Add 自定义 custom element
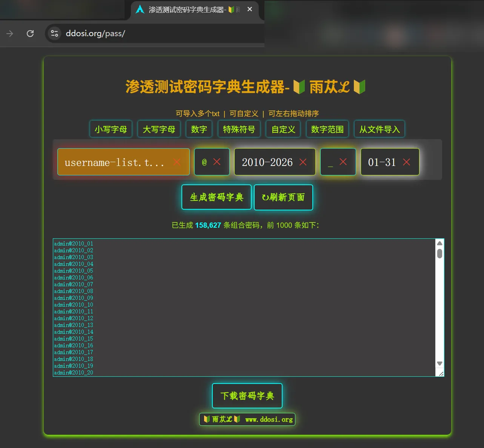Screen dimensions: 484x448 pos(283,129)
